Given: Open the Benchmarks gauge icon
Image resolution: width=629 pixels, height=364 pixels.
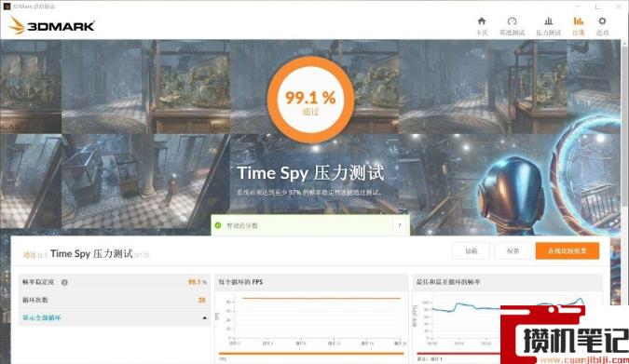Looking at the screenshot, I should 512,21.
